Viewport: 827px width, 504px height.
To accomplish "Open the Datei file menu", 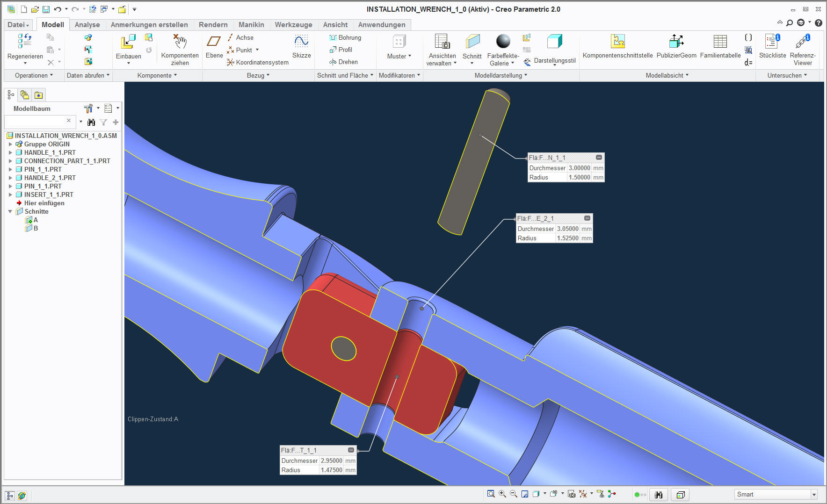I will (18, 25).
